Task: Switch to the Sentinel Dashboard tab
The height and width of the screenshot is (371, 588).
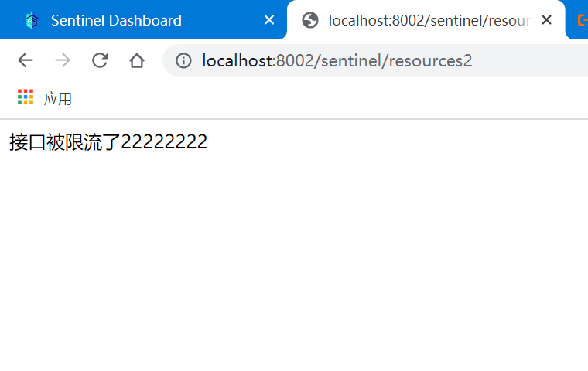Action: pos(116,20)
